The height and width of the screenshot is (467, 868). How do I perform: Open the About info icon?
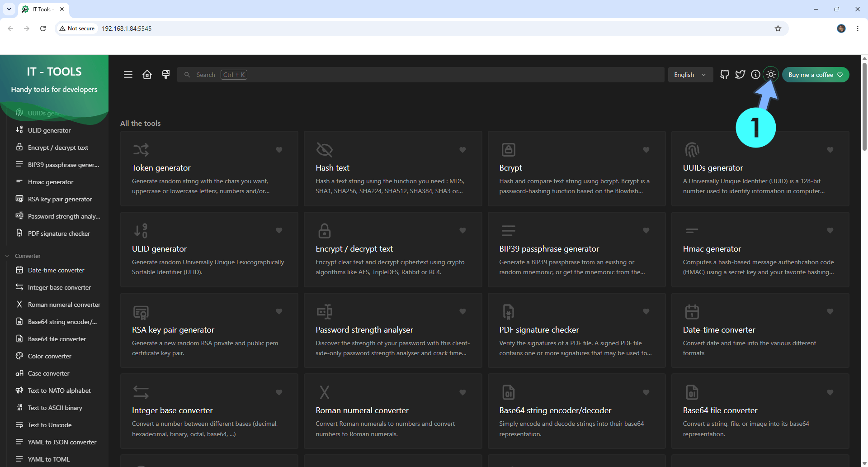[755, 75]
